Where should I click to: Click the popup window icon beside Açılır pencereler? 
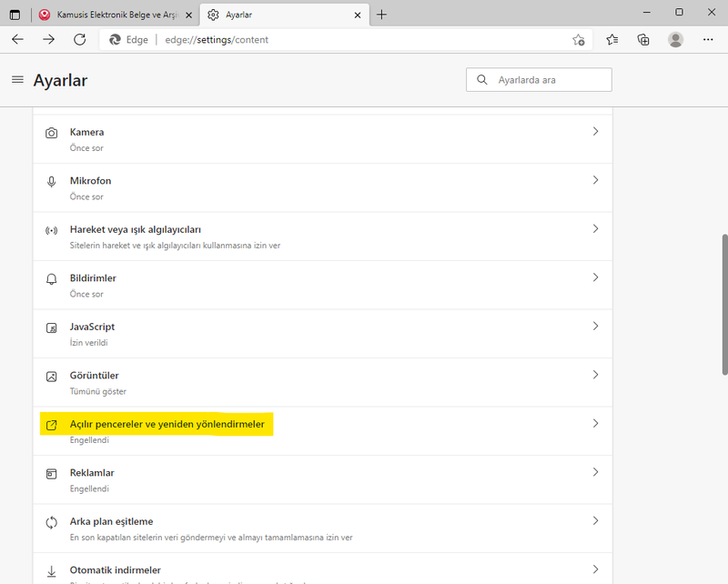(x=51, y=424)
